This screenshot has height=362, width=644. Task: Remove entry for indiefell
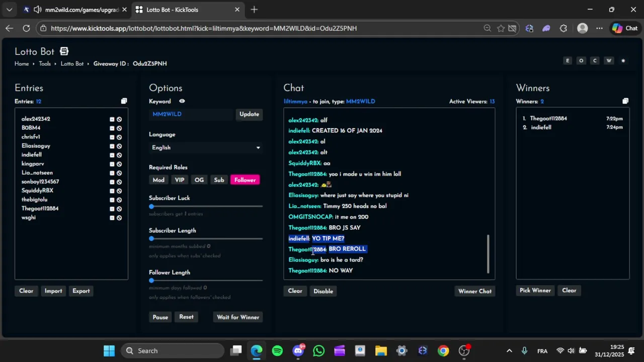[112, 155]
